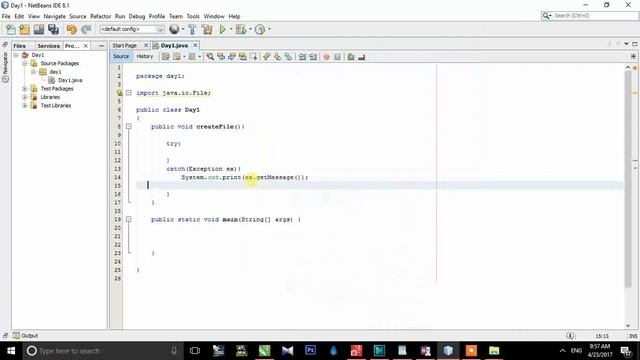Click the Find Selection magnifier icon

tap(210, 57)
